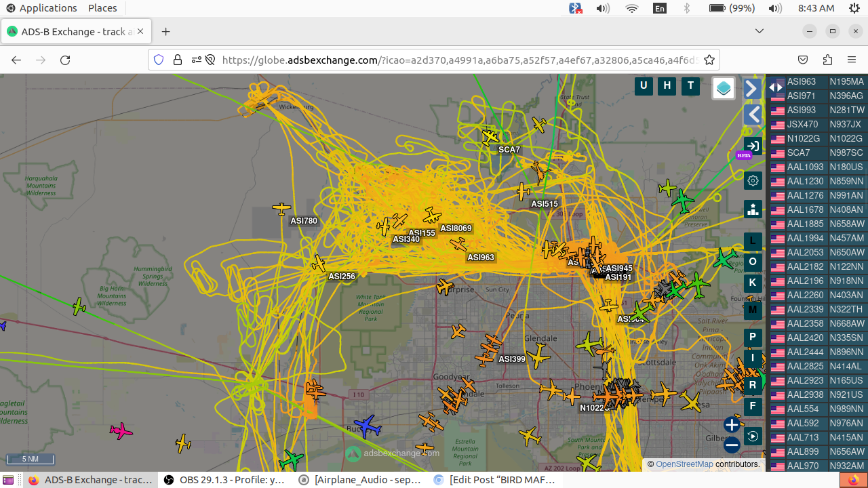The height and width of the screenshot is (488, 868).
Task: Select the ASI780 aircraft on the map
Action: pyautogui.click(x=281, y=209)
